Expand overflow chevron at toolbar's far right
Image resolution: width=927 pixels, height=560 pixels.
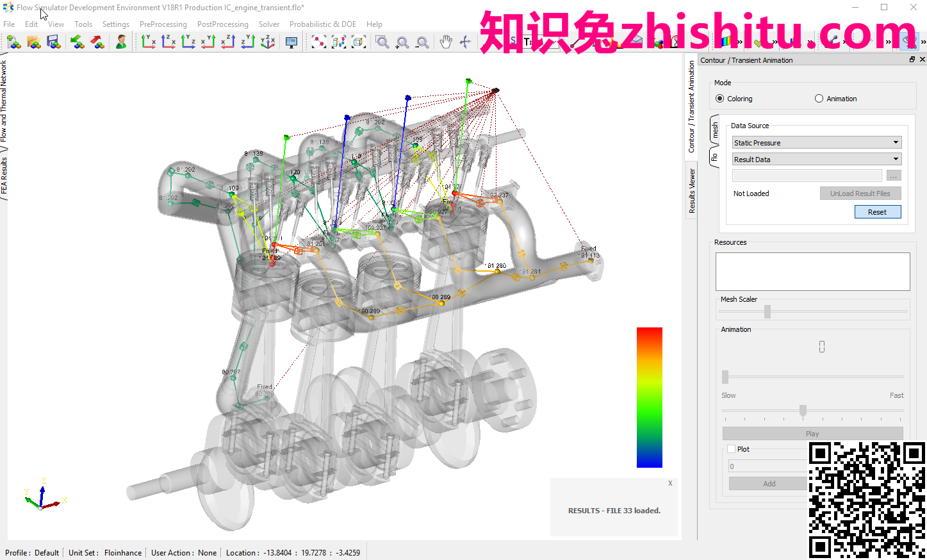click(923, 42)
